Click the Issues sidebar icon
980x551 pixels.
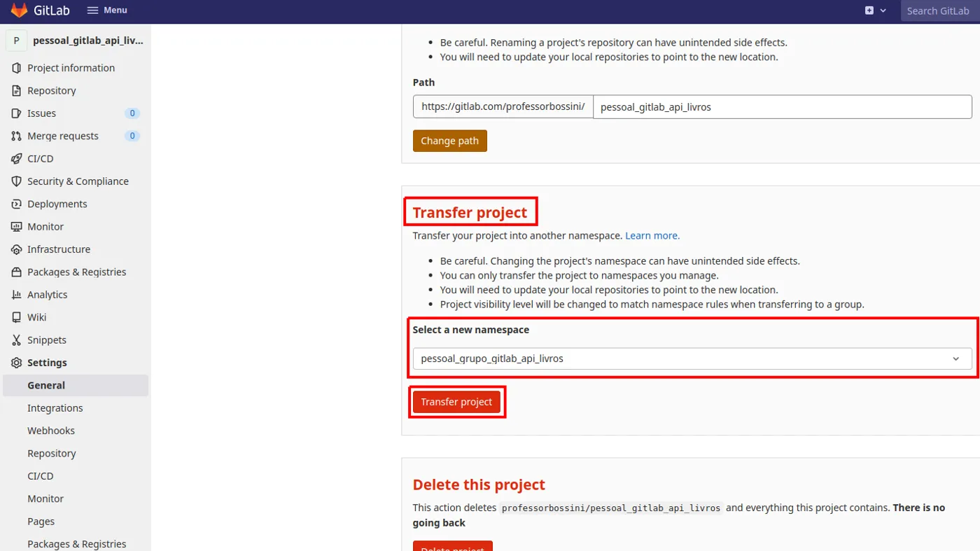click(x=17, y=113)
